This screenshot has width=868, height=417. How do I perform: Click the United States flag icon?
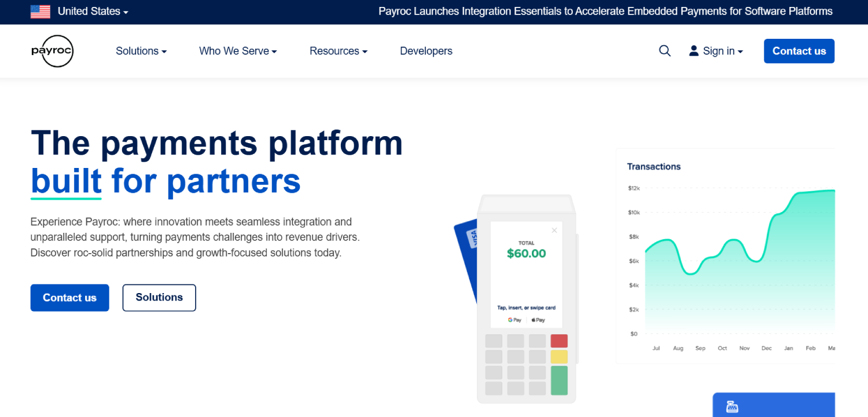pyautogui.click(x=41, y=12)
